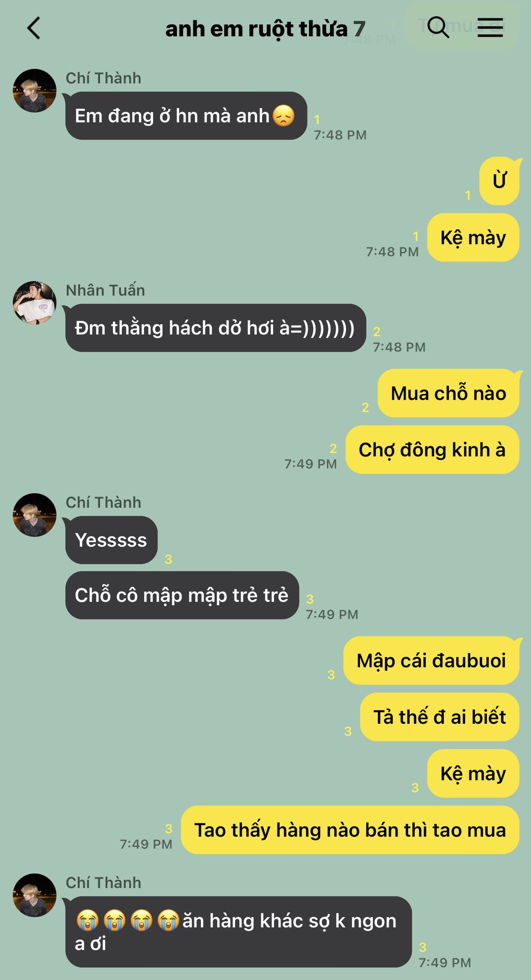The image size is (531, 980).
Task: Tap the 'Chợ đông kinh à' bubble
Action: click(432, 450)
